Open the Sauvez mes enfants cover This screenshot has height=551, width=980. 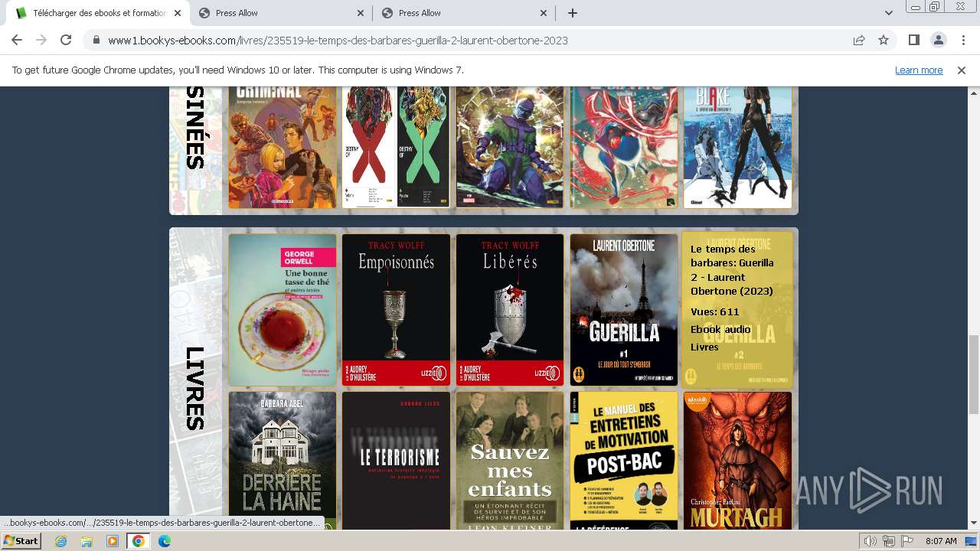pyautogui.click(x=510, y=461)
